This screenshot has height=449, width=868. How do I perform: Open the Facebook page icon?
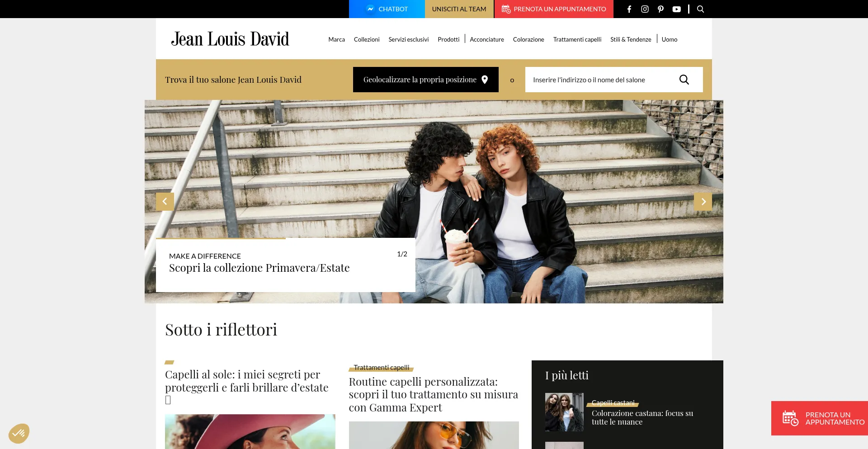629,9
